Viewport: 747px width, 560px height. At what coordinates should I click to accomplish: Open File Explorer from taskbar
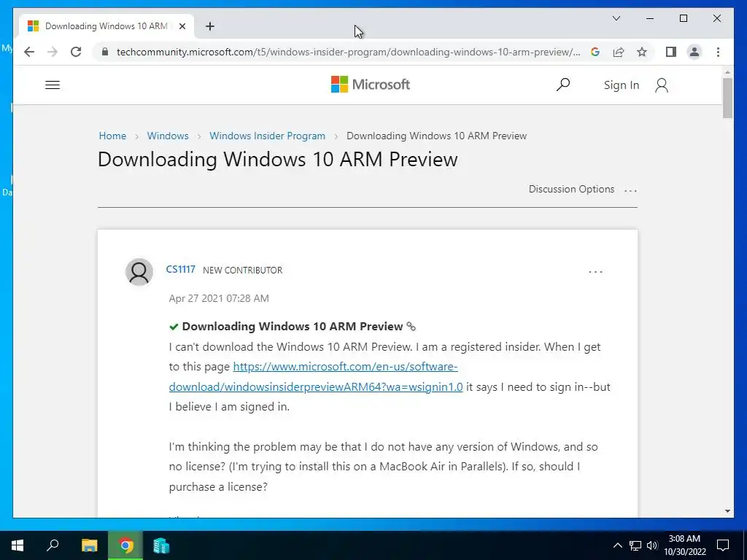tap(89, 545)
